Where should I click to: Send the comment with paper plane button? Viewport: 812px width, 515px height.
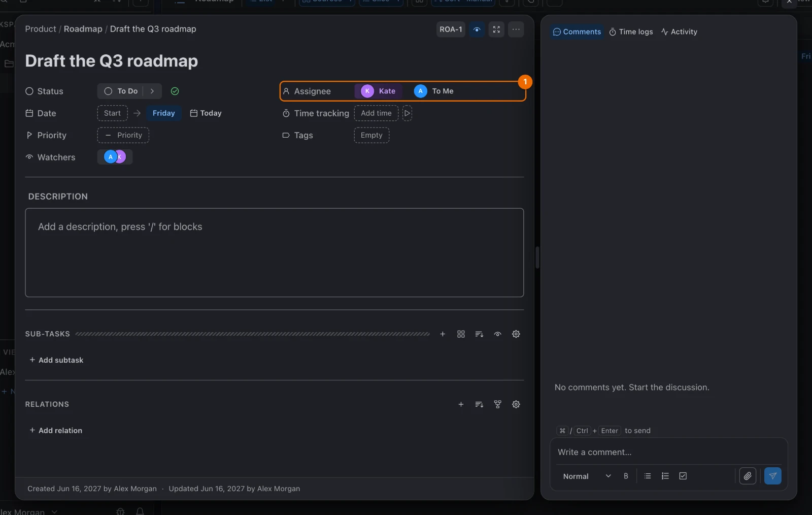tap(773, 476)
